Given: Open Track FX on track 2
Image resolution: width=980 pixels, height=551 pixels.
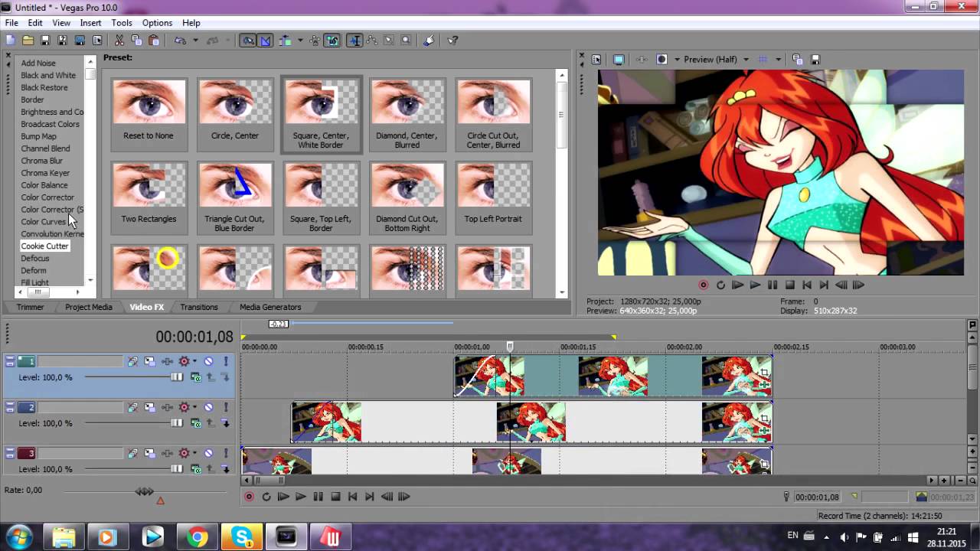Looking at the screenshot, I should coord(167,407).
